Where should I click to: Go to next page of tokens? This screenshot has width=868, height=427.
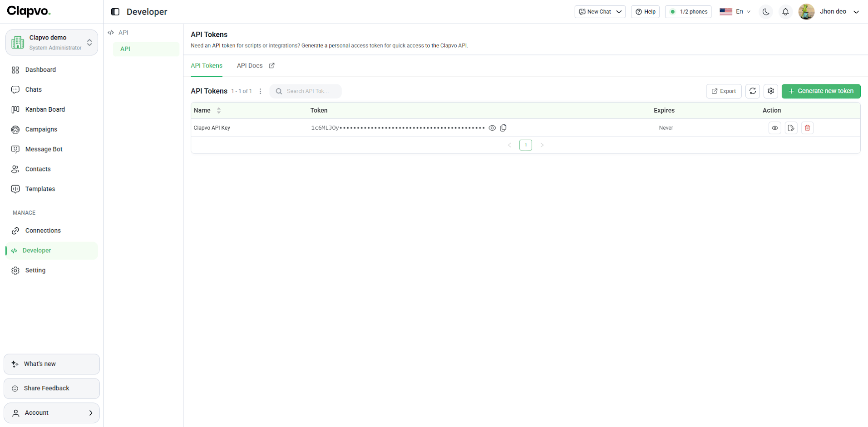pos(542,145)
